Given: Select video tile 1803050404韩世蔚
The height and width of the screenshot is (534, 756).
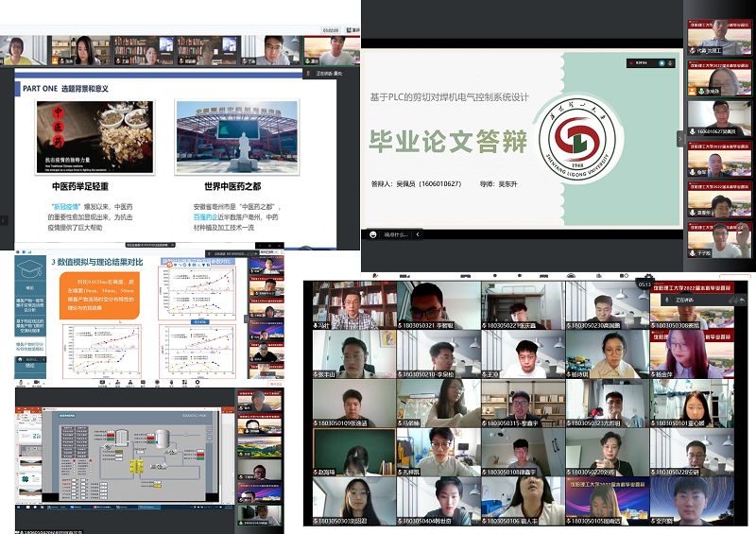Looking at the screenshot, I should tap(438, 501).
